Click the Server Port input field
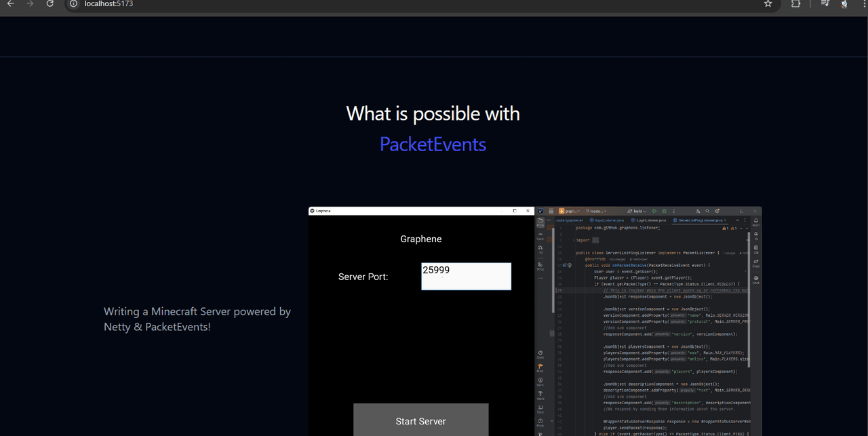 pyautogui.click(x=466, y=277)
